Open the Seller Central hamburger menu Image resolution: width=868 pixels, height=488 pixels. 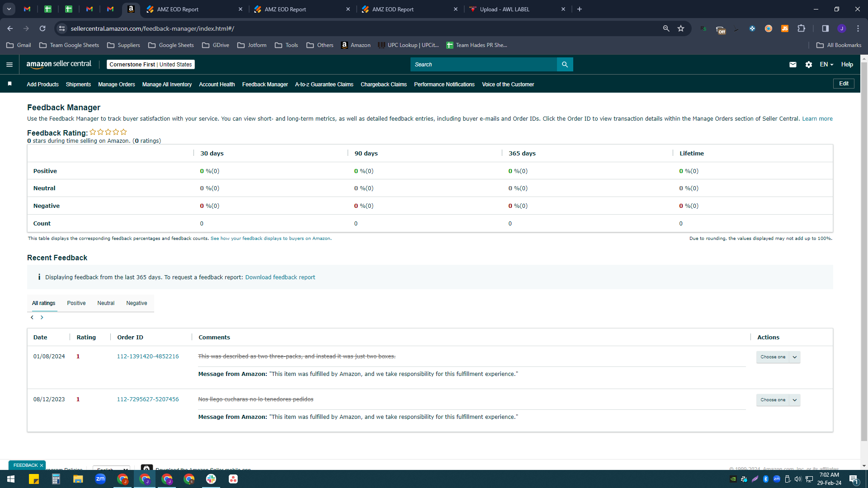point(9,65)
